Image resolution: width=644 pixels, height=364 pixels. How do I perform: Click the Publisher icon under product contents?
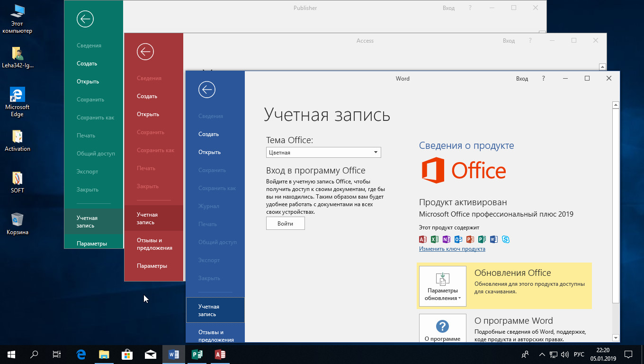point(482,239)
